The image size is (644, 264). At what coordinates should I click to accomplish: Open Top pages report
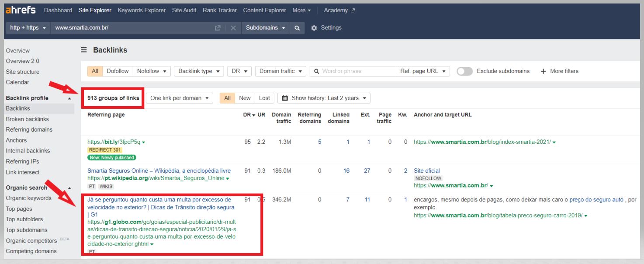coord(19,209)
